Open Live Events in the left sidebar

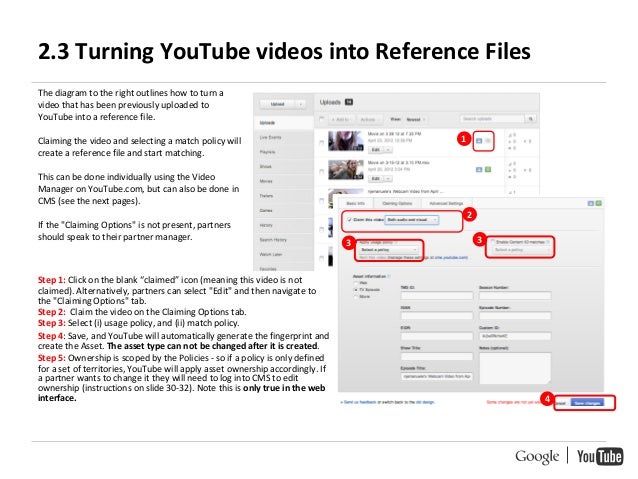(x=284, y=137)
